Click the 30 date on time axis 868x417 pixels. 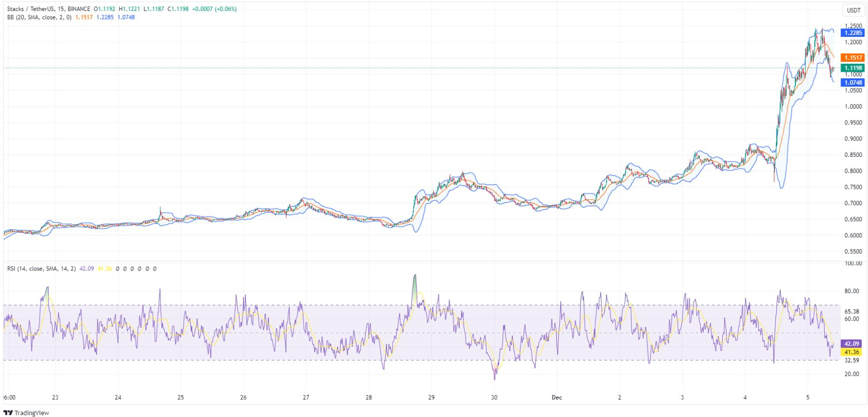tap(494, 398)
